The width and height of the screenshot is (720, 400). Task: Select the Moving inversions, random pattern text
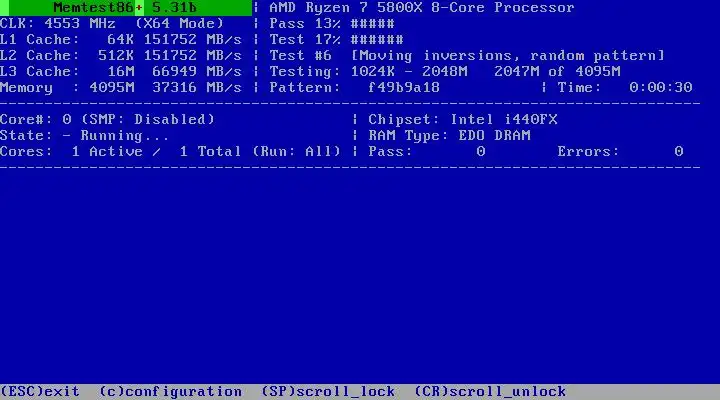click(x=507, y=56)
